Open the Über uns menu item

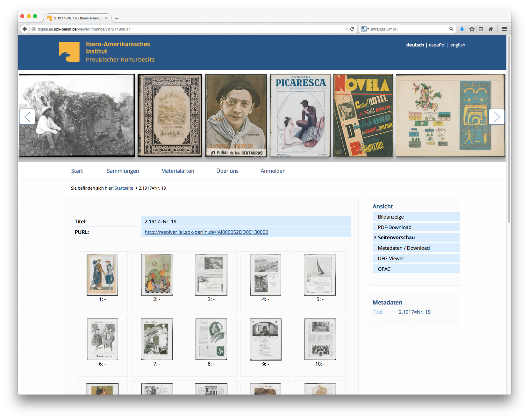click(227, 171)
